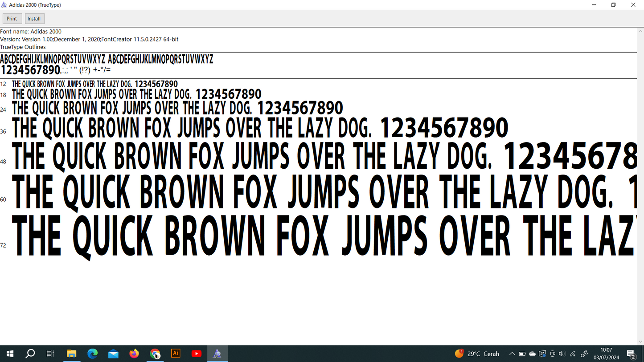Viewport: 644px width, 362px height.
Task: Click the Print button
Action: [12, 19]
